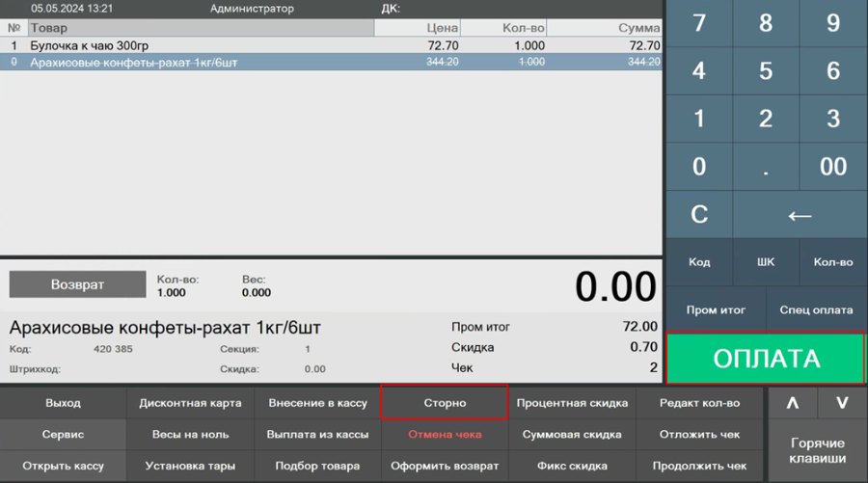Image resolution: width=868 pixels, height=483 pixels.
Task: Clear input with the C key
Action: pyautogui.click(x=699, y=214)
